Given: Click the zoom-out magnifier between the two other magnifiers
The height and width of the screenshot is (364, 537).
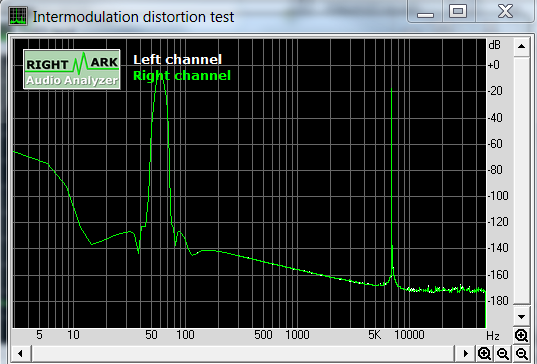Looking at the screenshot, I should click(503, 353).
